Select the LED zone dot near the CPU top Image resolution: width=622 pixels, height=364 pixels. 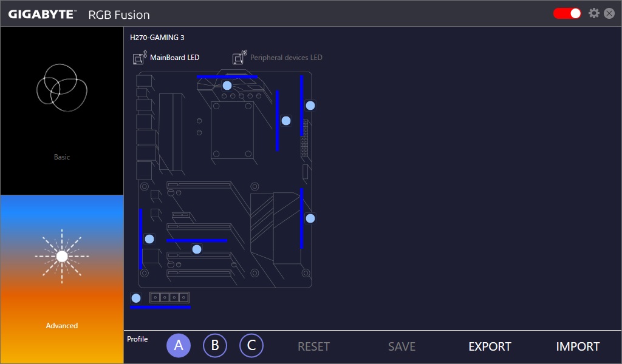(227, 86)
